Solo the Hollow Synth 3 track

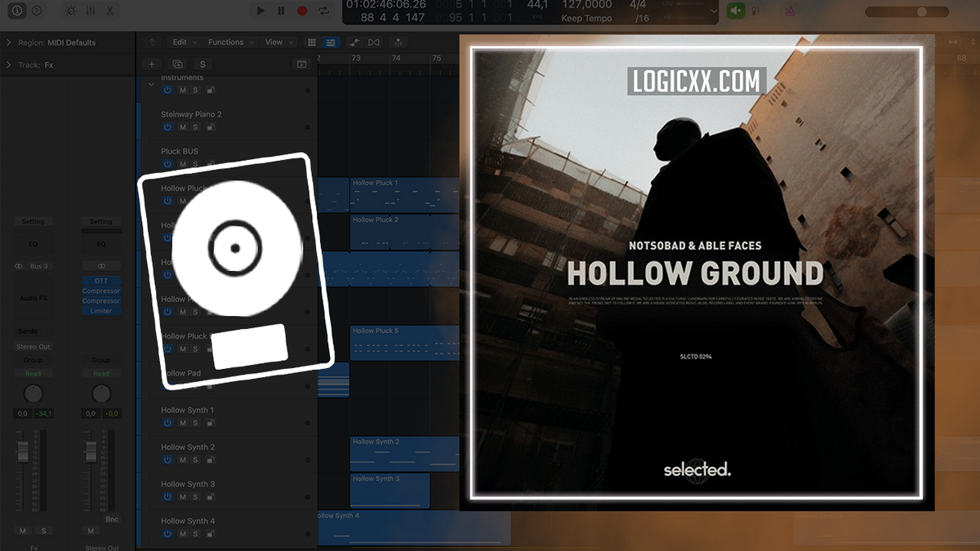[195, 496]
